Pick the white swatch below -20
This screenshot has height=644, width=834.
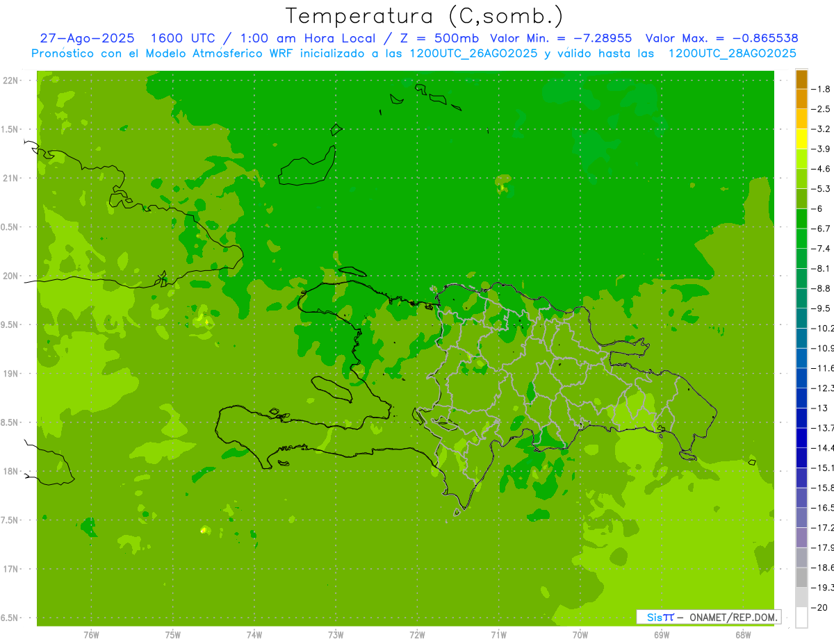pyautogui.click(x=801, y=617)
